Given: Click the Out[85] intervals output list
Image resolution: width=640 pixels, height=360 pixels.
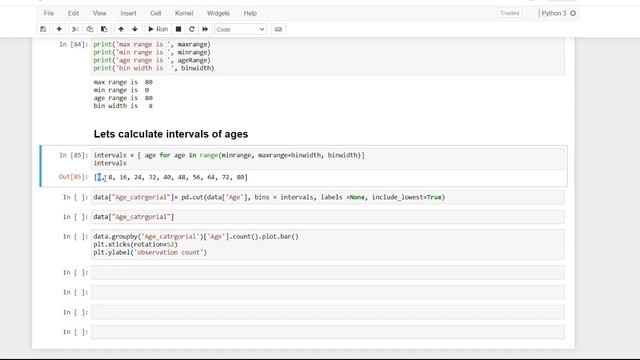Looking at the screenshot, I should 171,177.
